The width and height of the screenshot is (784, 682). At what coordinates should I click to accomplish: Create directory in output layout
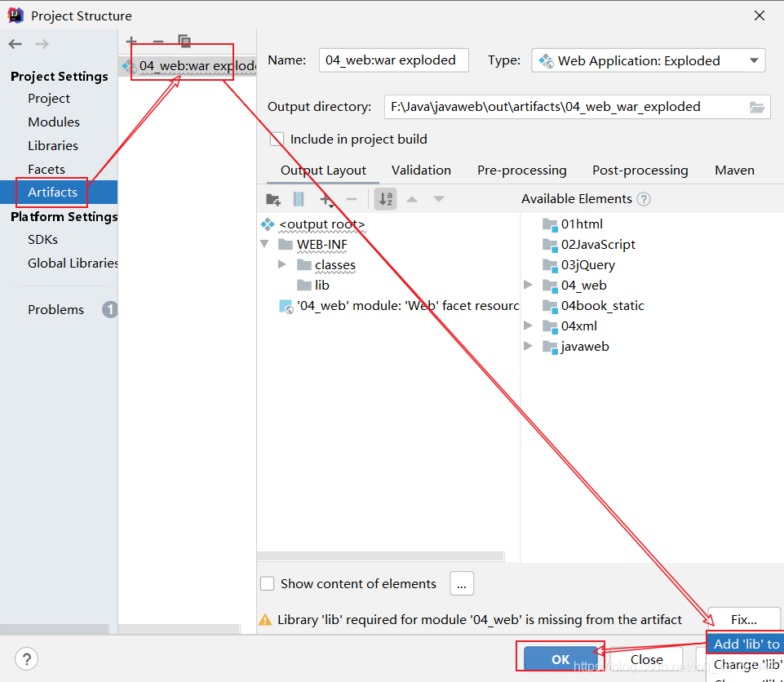point(273,200)
